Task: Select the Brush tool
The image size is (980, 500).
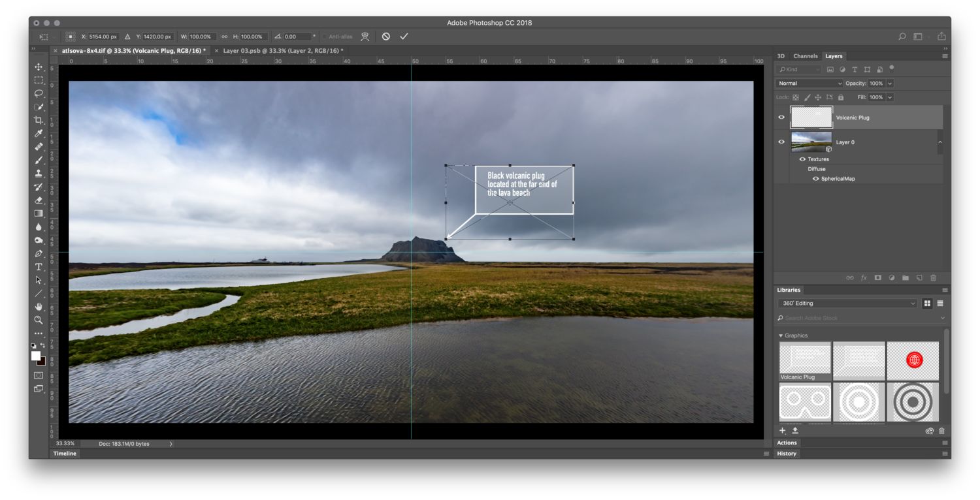Action: [39, 160]
